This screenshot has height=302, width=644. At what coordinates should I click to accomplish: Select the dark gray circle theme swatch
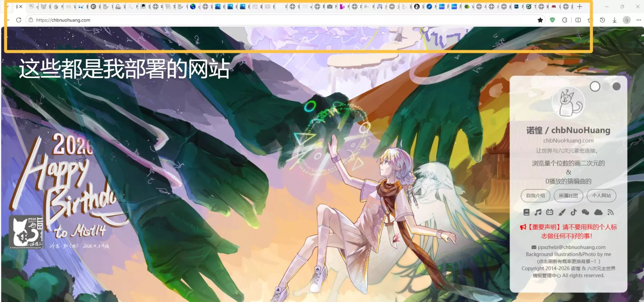tap(616, 86)
